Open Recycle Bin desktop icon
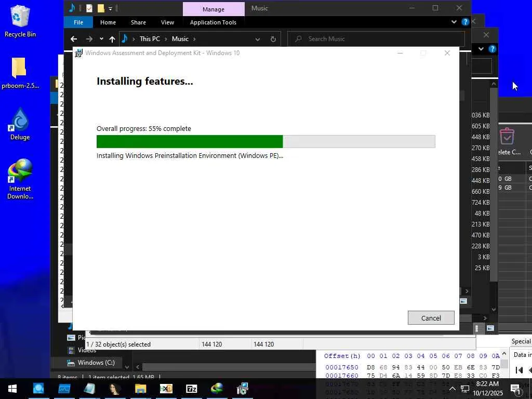532x399 pixels. [20, 21]
